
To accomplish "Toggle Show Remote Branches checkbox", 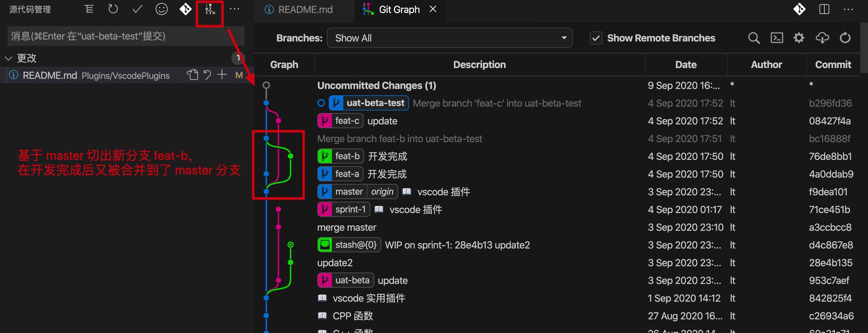I will pyautogui.click(x=596, y=38).
